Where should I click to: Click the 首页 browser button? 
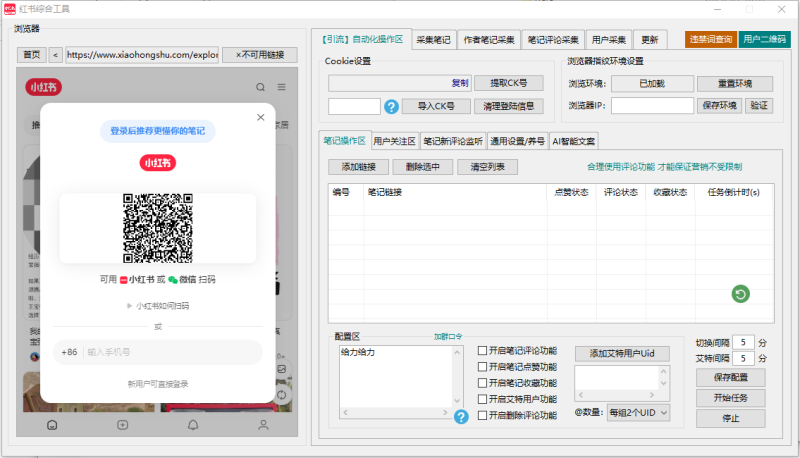point(32,55)
